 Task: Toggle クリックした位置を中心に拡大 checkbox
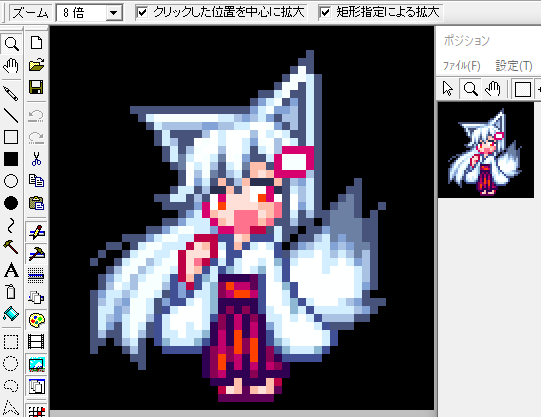142,13
